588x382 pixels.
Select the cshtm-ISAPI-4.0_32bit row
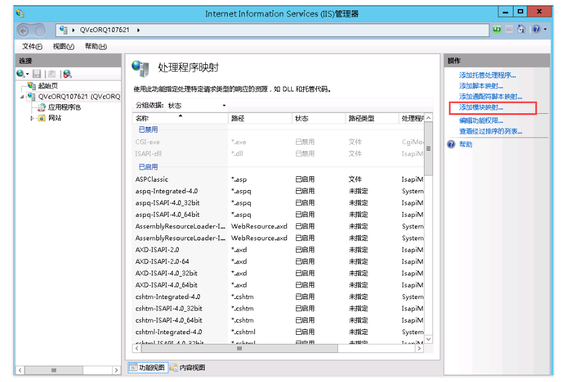tap(278, 309)
